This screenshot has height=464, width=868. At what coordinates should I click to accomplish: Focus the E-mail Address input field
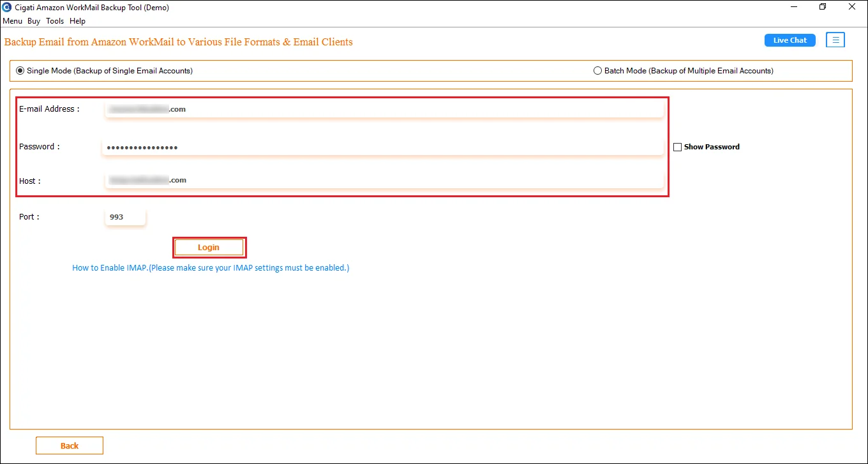point(384,109)
